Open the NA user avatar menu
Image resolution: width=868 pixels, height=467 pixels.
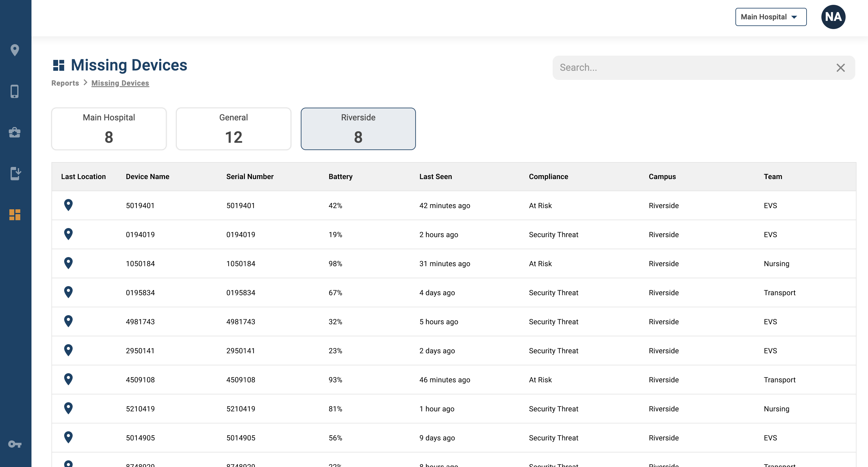click(x=833, y=17)
